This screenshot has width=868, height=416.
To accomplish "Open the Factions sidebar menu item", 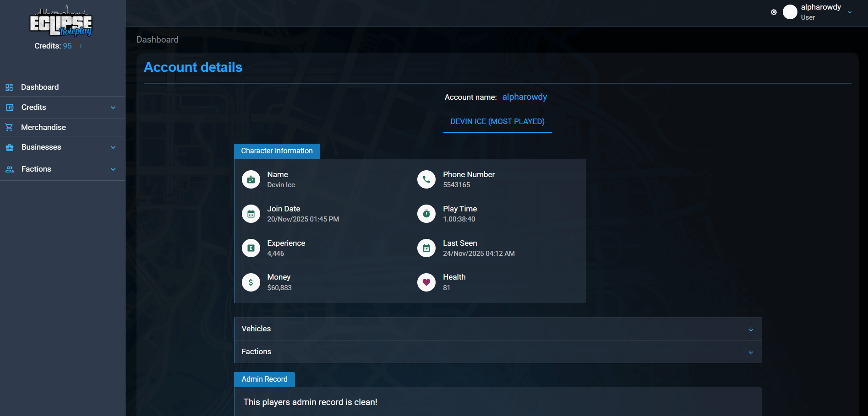I will [62, 169].
